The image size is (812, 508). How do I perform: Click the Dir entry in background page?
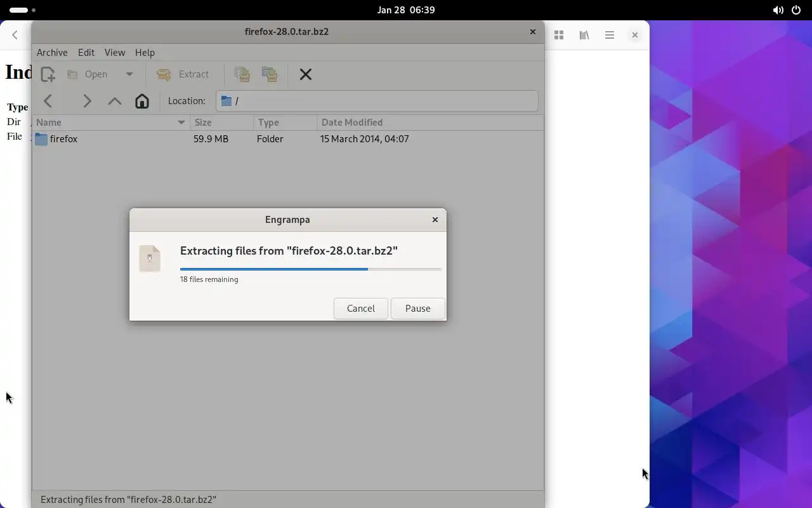point(14,122)
